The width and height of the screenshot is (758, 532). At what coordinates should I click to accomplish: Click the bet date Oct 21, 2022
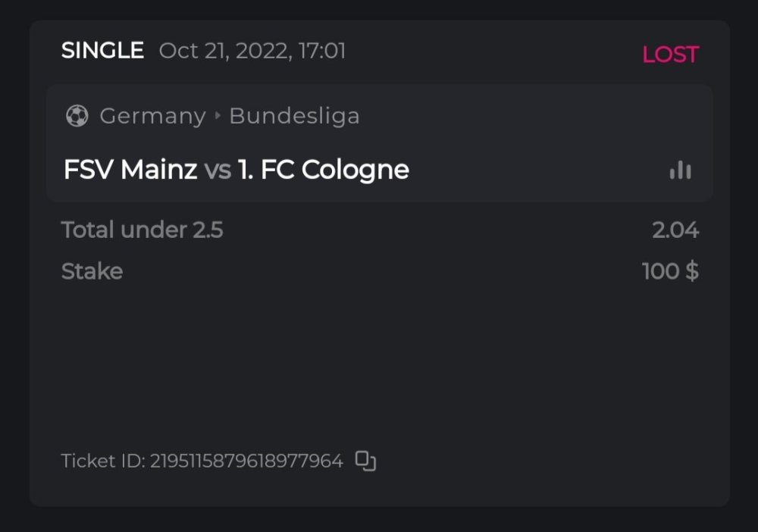coord(223,51)
